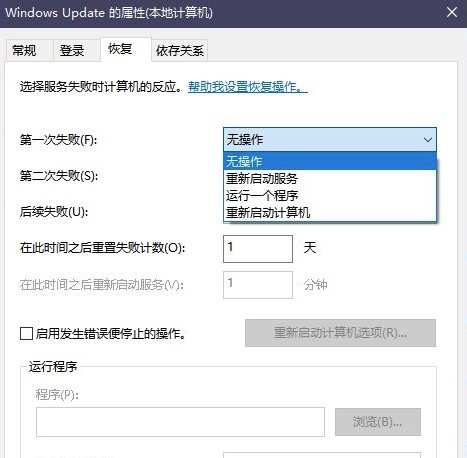467x458 pixels.
Task: Choose 无操作 in the dropdown list
Action: [x=330, y=161]
